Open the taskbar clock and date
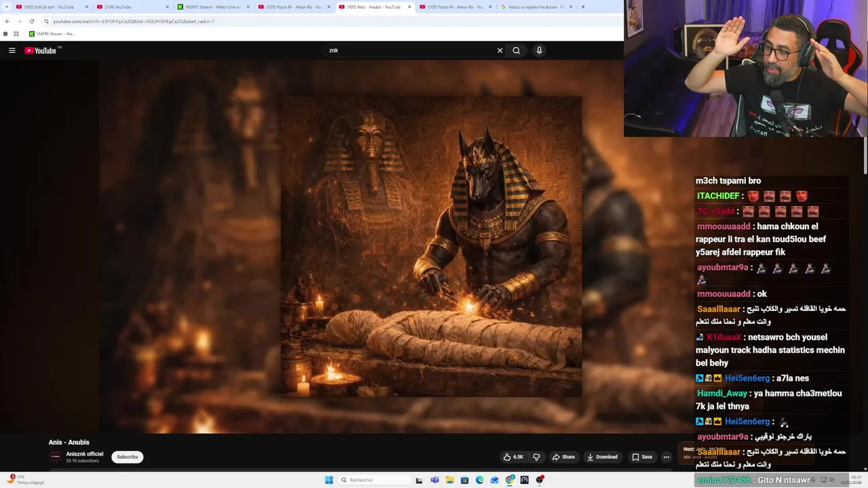The width and height of the screenshot is (868, 488). click(x=851, y=480)
